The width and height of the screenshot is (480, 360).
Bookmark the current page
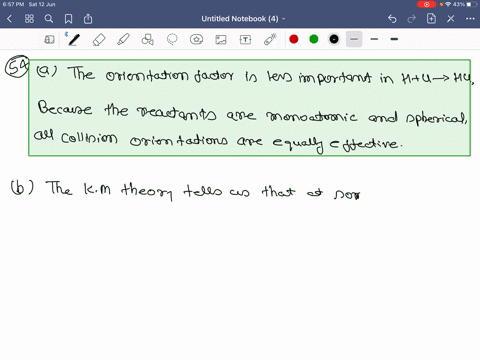(x=68, y=19)
